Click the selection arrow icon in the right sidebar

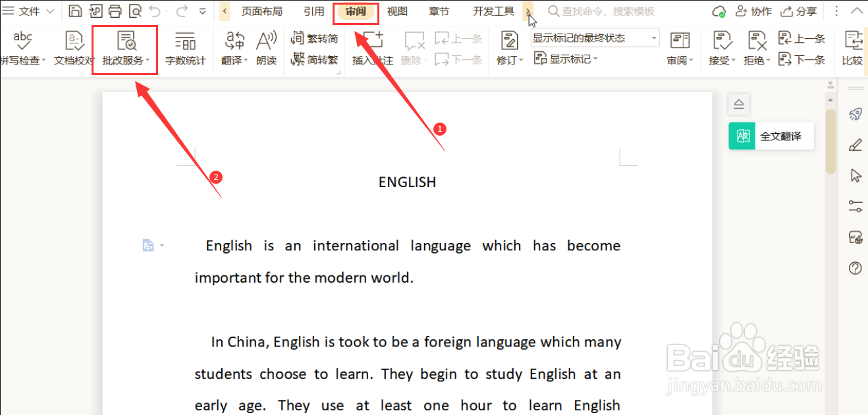(x=855, y=175)
